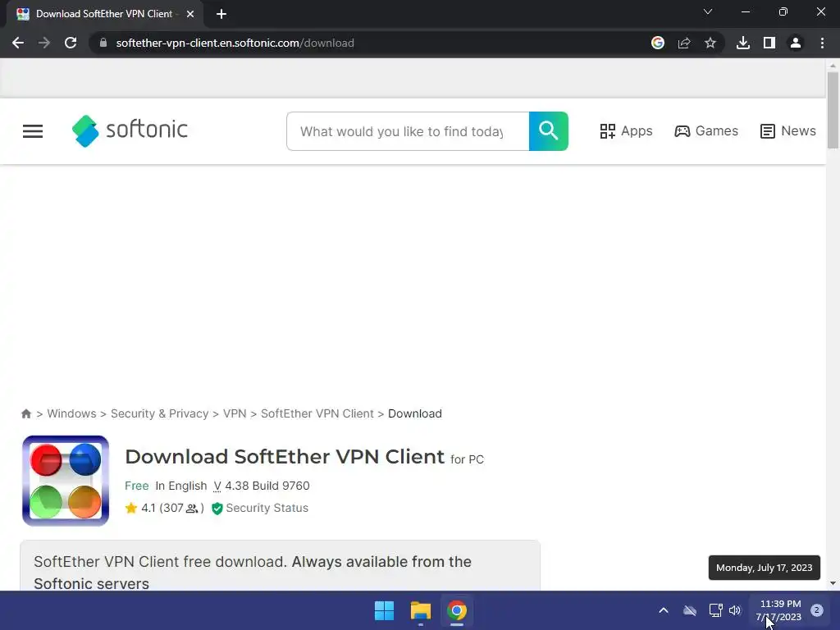Click the Softonic logo
The image size is (840, 630).
130,130
